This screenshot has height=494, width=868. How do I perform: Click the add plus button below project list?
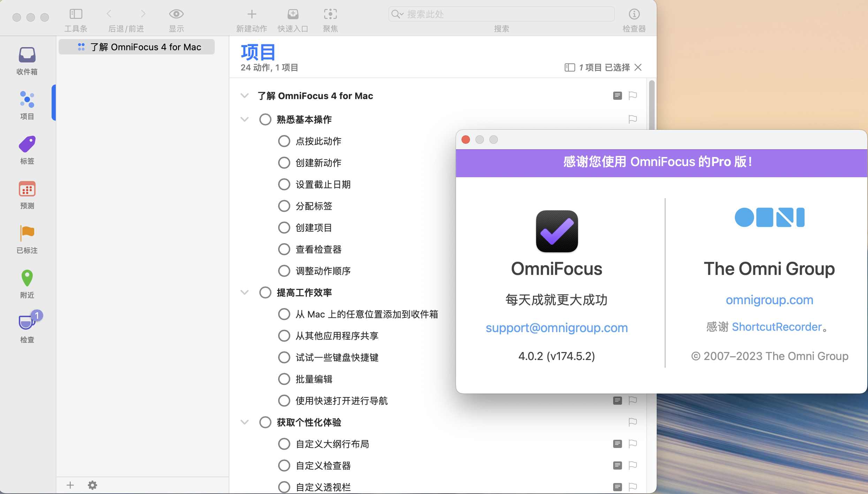point(70,485)
